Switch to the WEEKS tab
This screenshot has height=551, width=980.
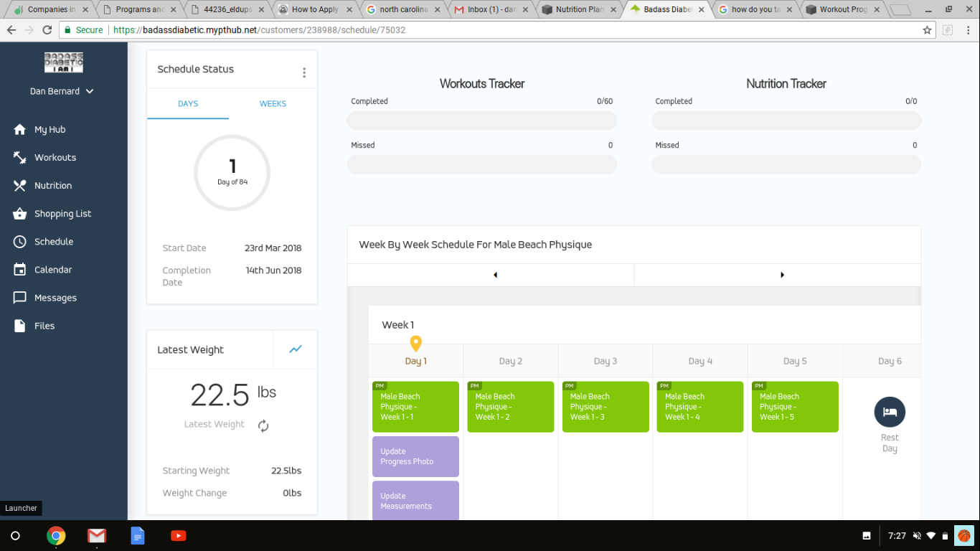(273, 104)
